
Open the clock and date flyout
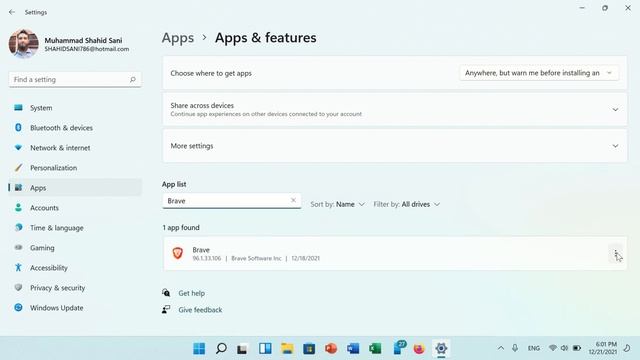pyautogui.click(x=603, y=348)
